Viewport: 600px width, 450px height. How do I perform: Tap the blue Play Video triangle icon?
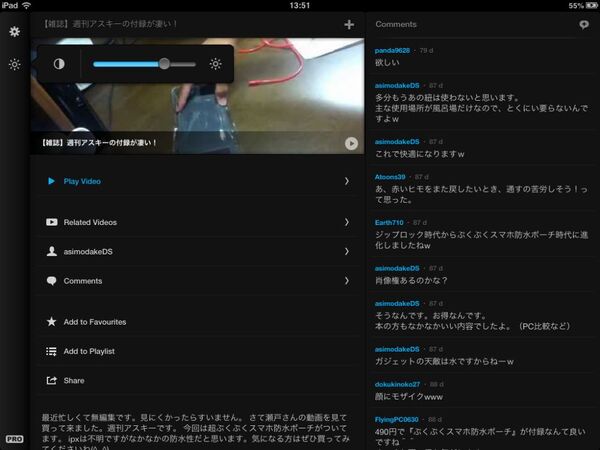[x=51, y=181]
